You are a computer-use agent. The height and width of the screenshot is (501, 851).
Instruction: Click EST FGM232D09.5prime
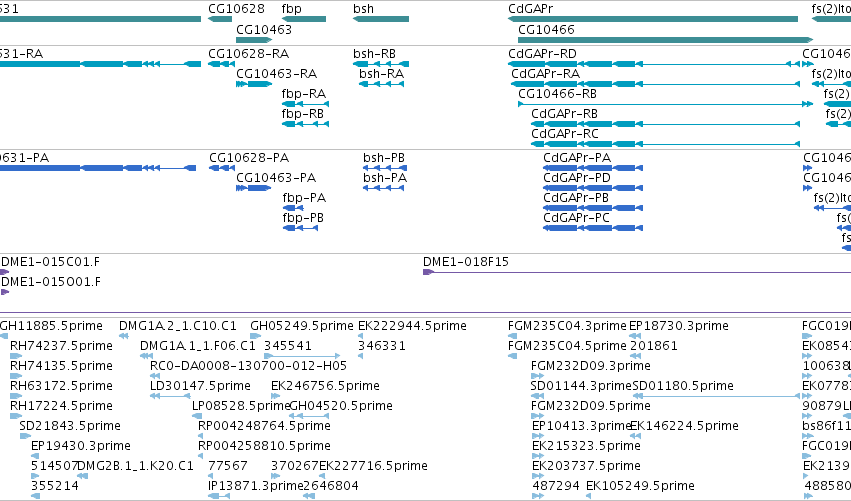click(590, 406)
